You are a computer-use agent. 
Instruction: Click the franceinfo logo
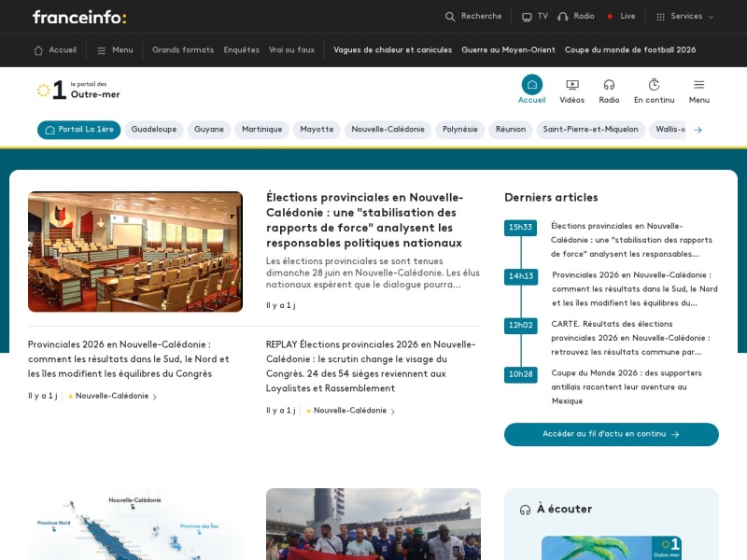click(79, 17)
